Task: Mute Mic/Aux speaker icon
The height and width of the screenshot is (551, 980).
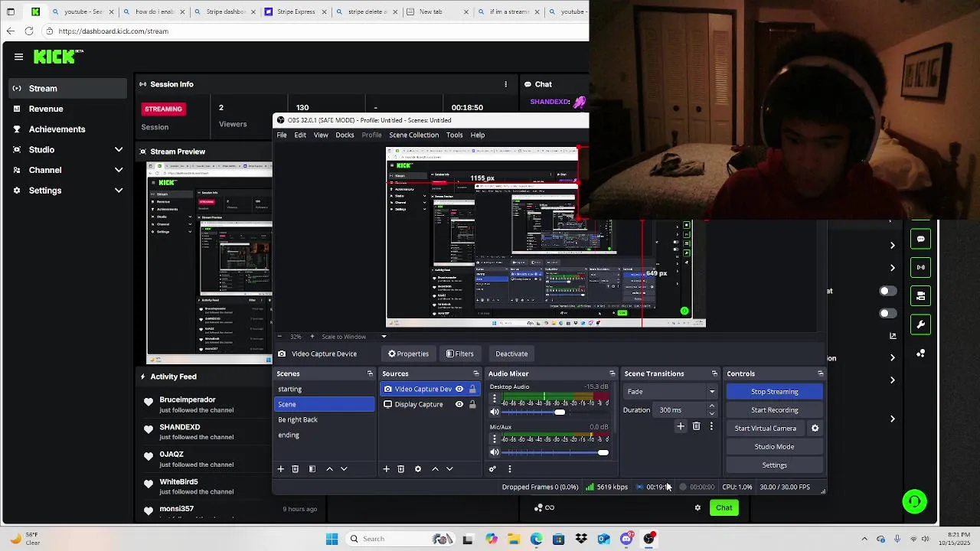Action: click(x=495, y=452)
